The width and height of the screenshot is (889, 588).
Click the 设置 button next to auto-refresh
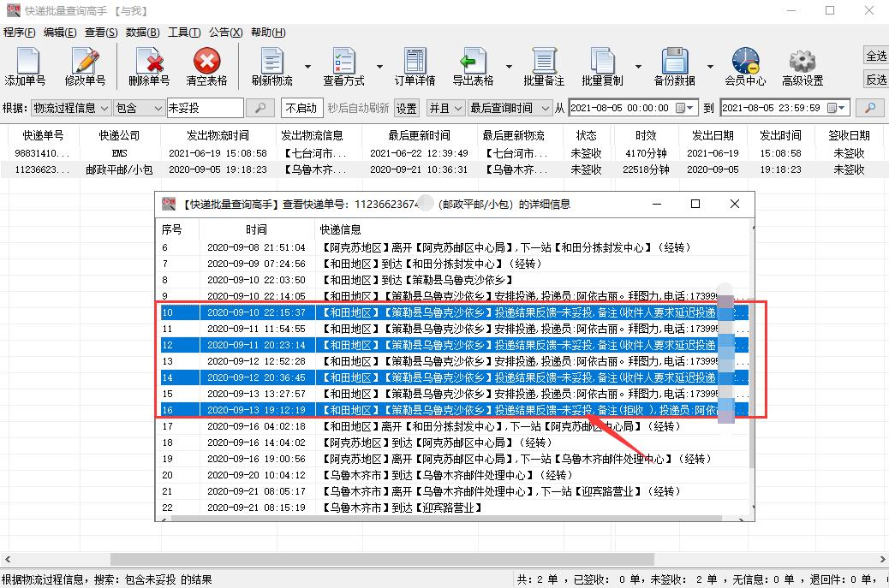click(405, 108)
